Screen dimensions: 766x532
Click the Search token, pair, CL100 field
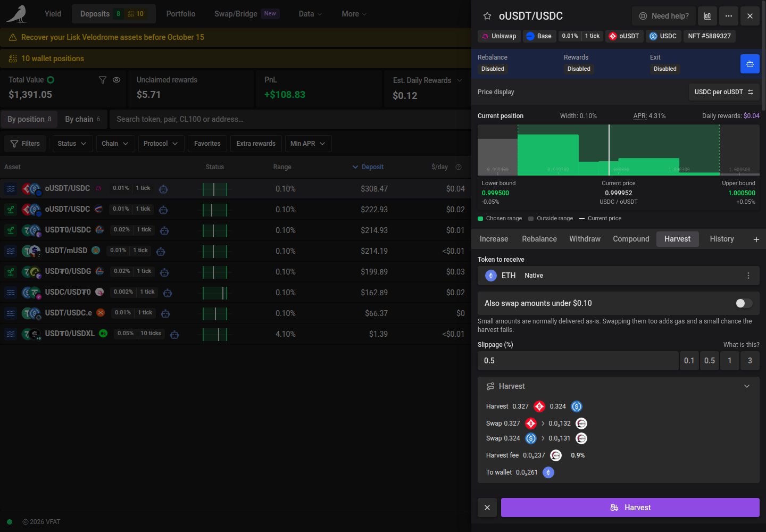click(290, 119)
